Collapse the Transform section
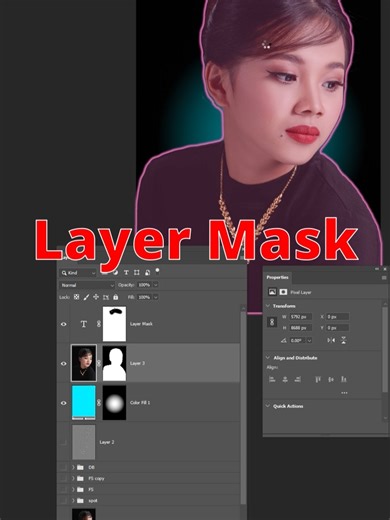 point(268,306)
